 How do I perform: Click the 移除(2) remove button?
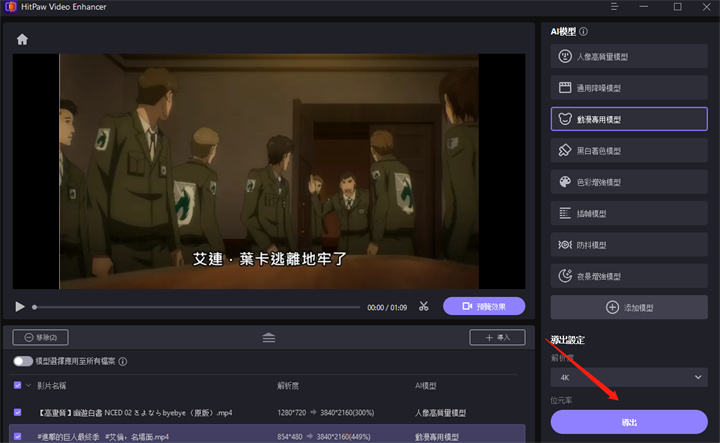[x=40, y=337]
